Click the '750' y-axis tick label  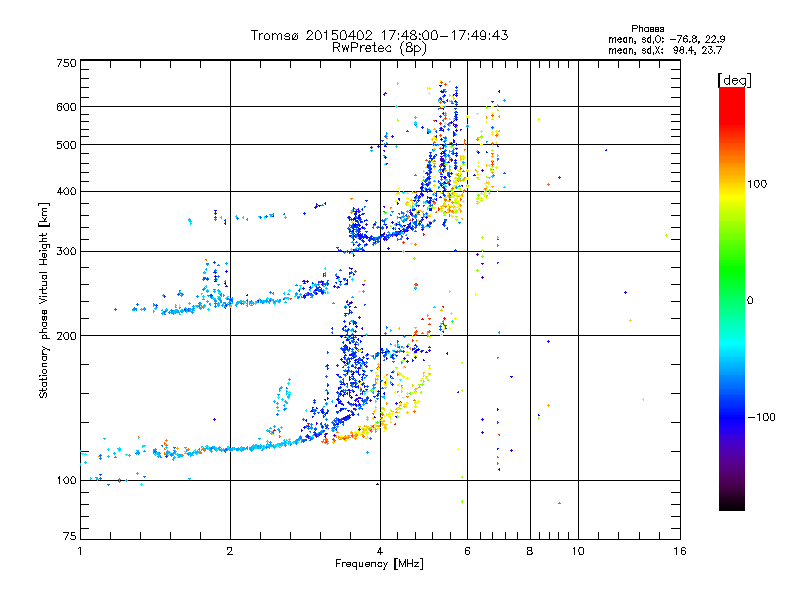point(66,63)
